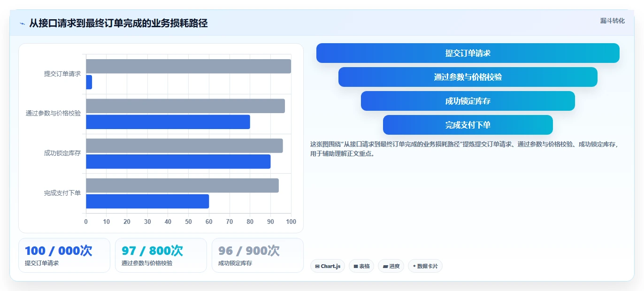The height and width of the screenshot is (291, 644).
Task: Click the 提交订单请求 chart axis label
Action: point(62,74)
